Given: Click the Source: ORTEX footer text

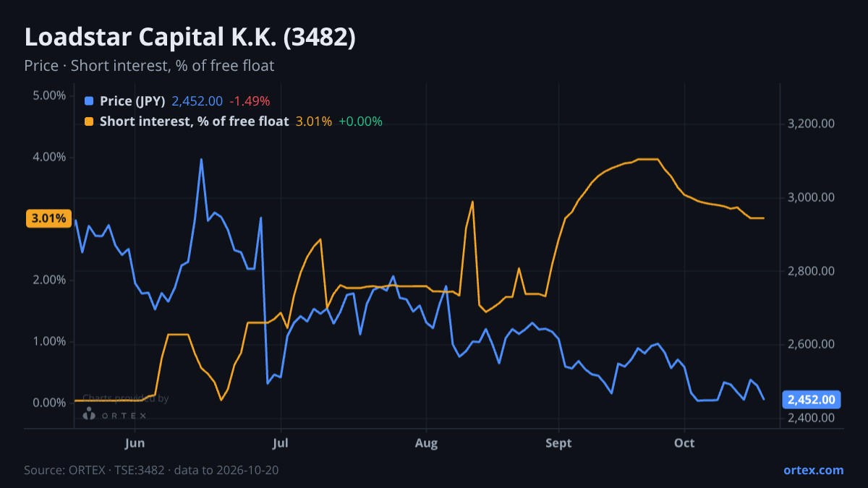Looking at the screenshot, I should pos(151,470).
